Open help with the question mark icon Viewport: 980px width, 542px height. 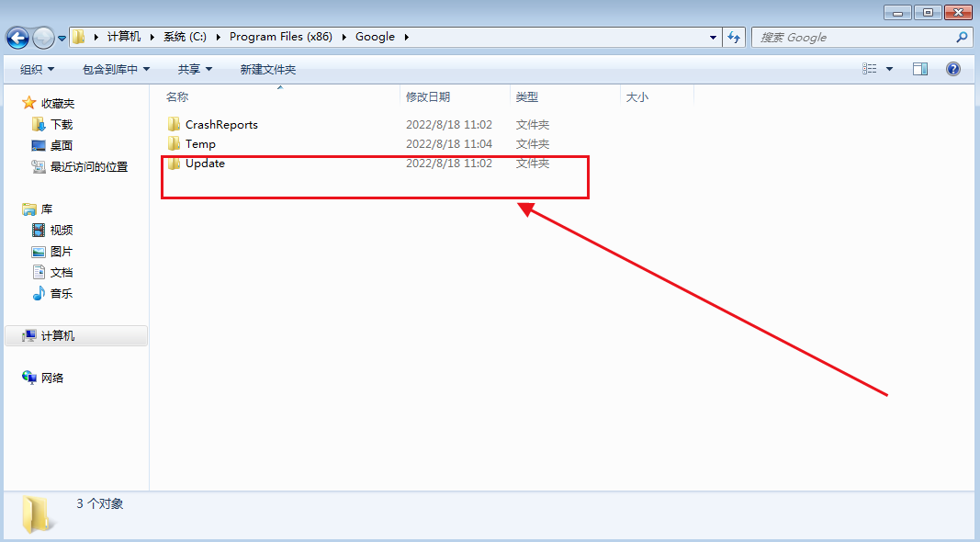(953, 69)
